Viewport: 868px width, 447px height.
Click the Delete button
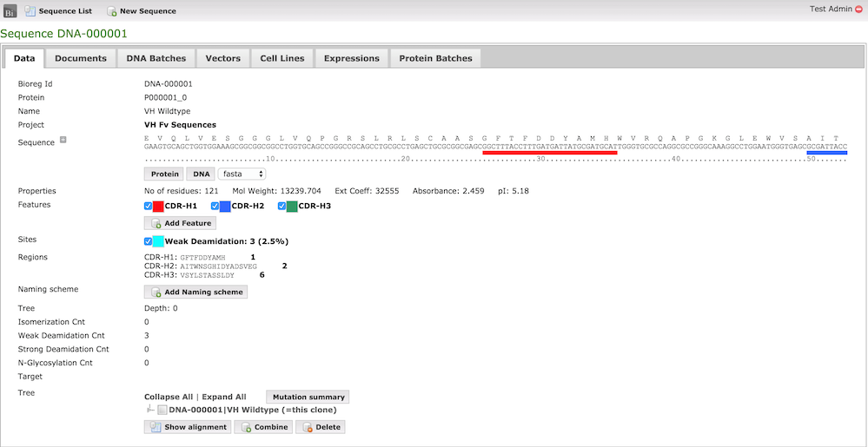(321, 427)
